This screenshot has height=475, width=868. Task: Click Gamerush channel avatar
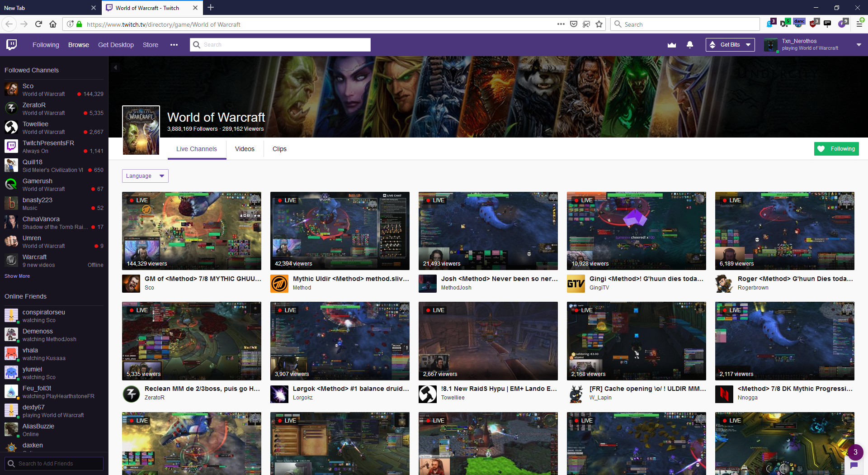[11, 184]
